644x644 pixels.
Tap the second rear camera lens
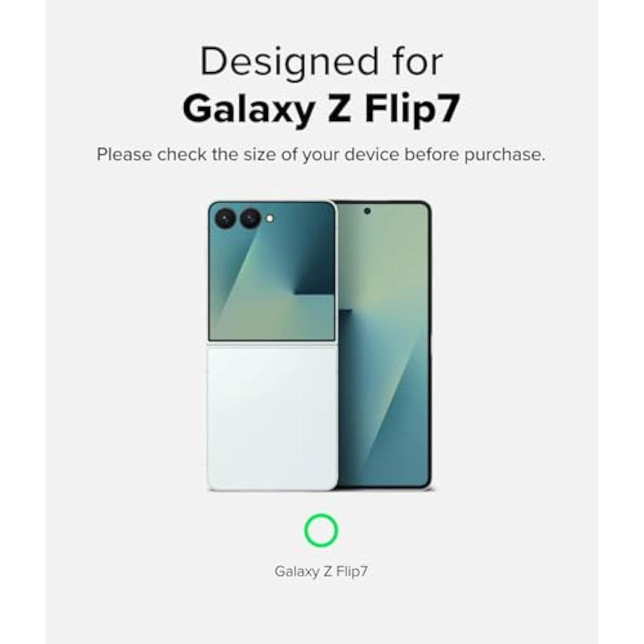click(x=250, y=218)
